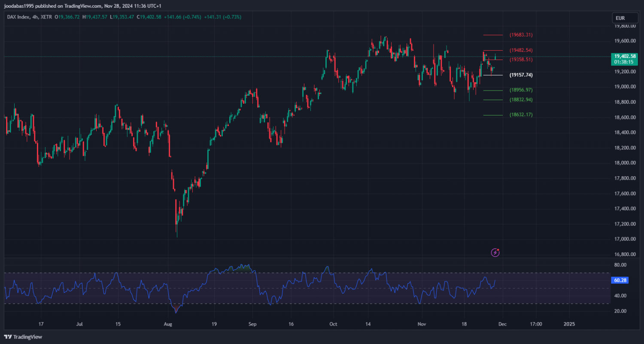Click the 18,000.00 price scale label
Viewport: 644px width, 344px height.
coord(625,163)
